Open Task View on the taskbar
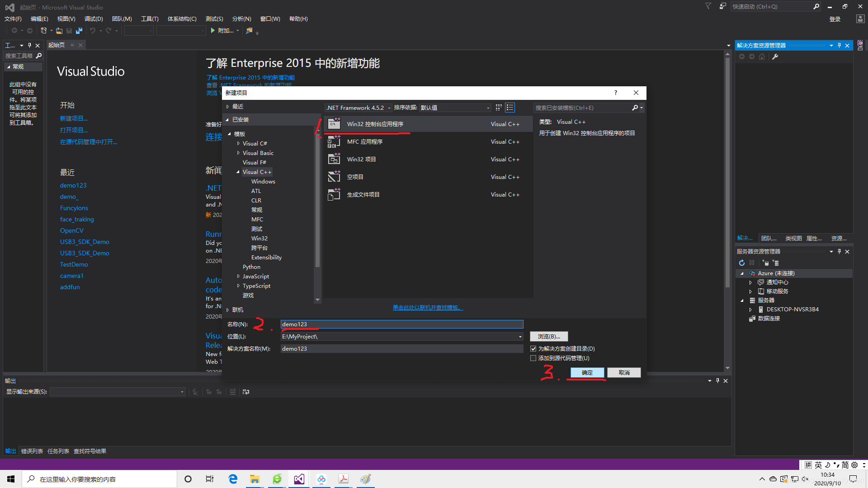The image size is (868, 488). [210, 479]
